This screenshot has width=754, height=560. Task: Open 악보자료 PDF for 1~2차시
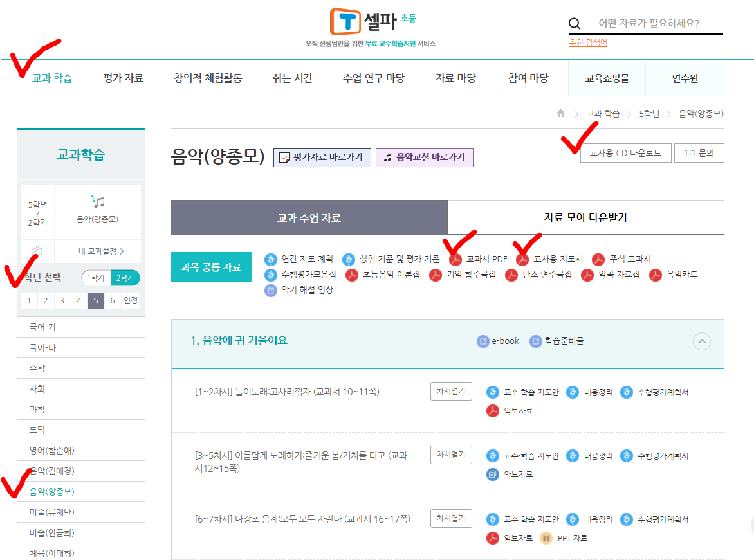click(x=492, y=410)
